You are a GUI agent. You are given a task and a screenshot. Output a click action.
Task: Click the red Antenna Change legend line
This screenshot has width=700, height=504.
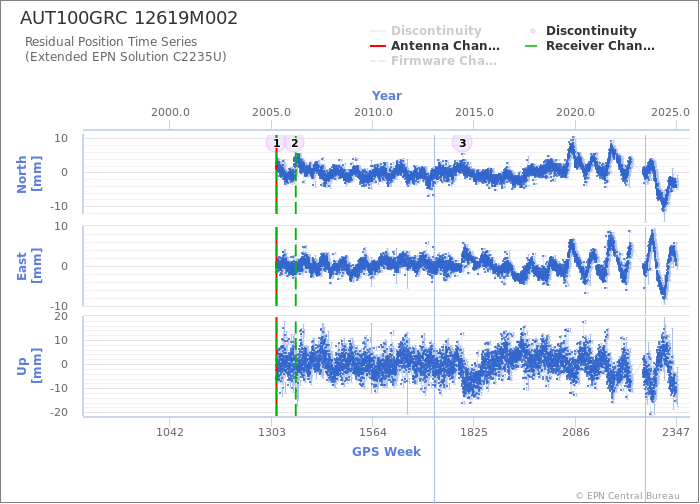coord(378,46)
